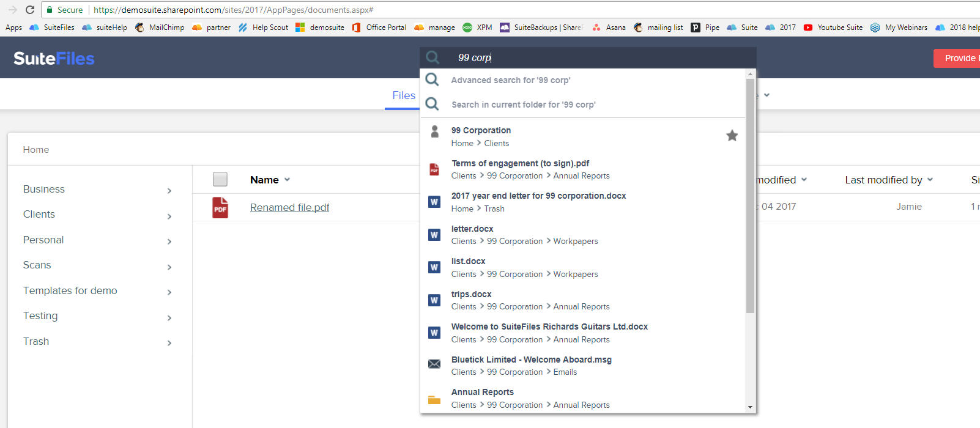980x428 pixels.
Task: Expand the Personal folder chevron
Action: click(169, 242)
